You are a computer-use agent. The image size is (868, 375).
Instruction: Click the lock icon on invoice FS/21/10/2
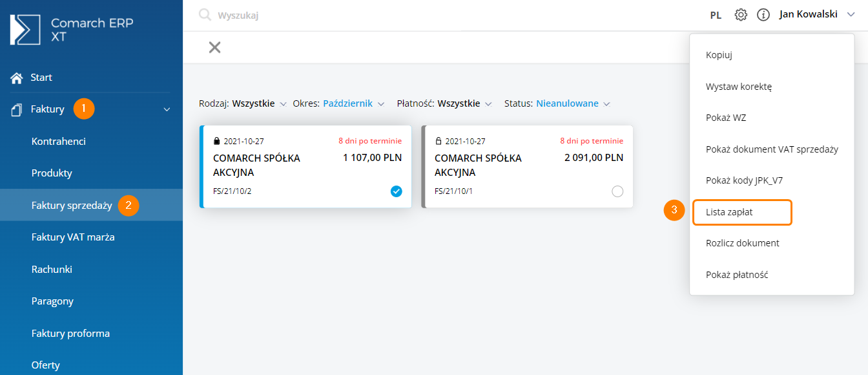click(x=217, y=141)
